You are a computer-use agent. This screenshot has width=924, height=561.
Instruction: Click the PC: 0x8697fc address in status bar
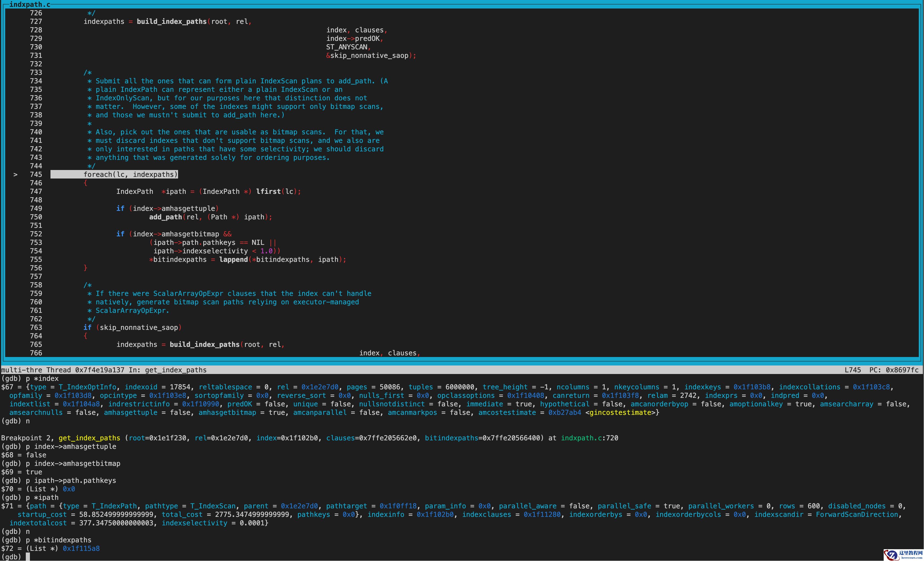click(894, 370)
